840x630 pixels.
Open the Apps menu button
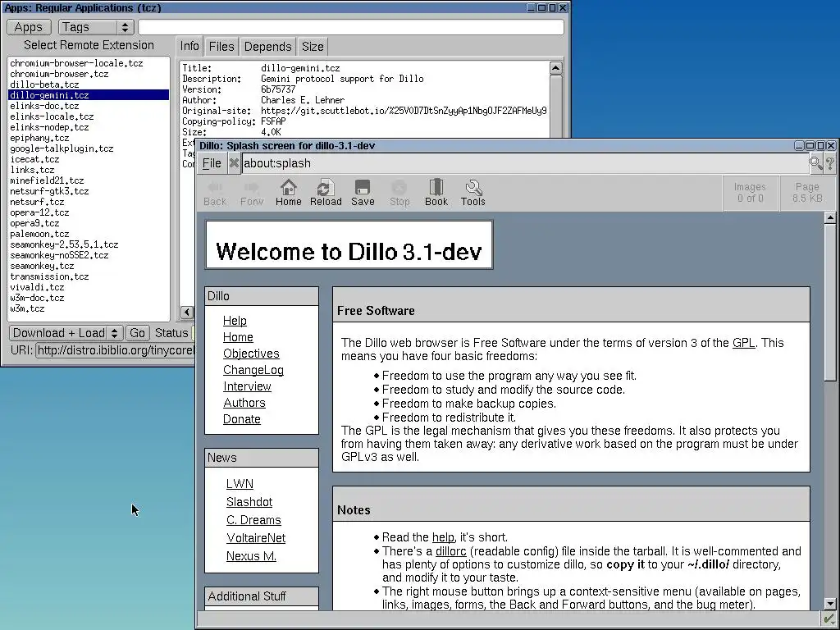[x=29, y=27]
